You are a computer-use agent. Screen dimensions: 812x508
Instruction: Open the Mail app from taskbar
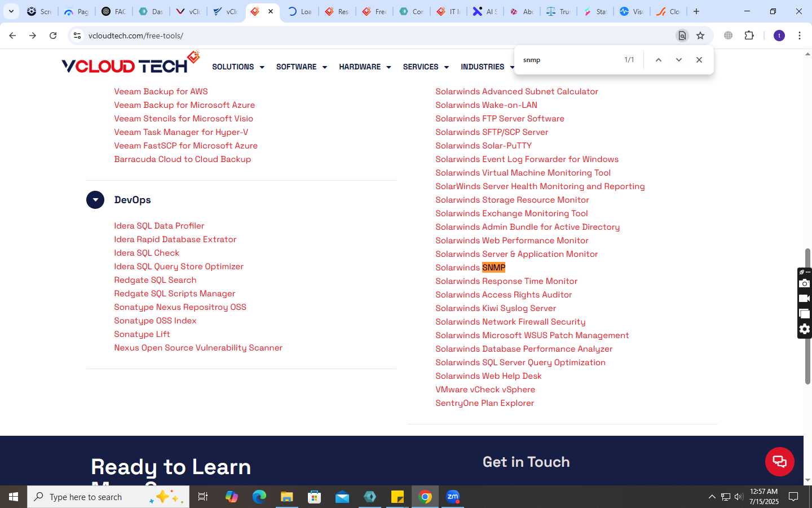point(342,497)
